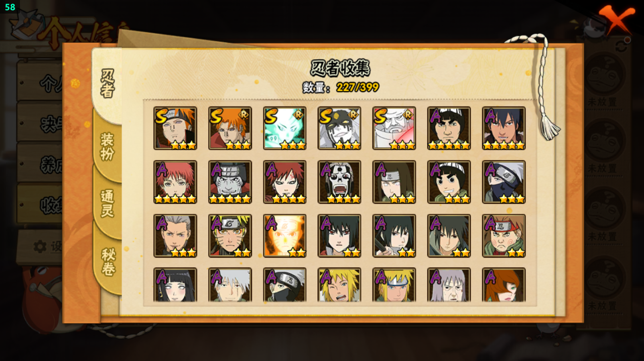The height and width of the screenshot is (361, 644).
Task: Select Naruto sage mode two-star card
Action: [x=230, y=236]
